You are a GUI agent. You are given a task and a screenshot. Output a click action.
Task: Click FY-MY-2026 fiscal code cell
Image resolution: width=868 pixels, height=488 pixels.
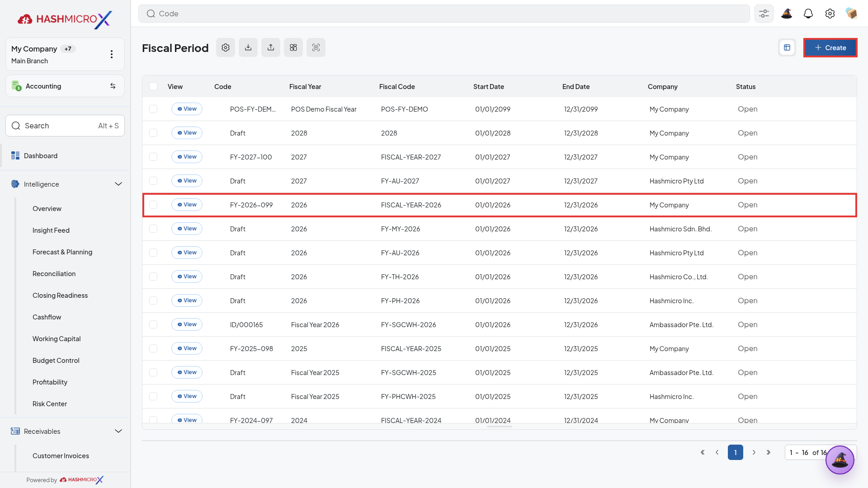click(x=401, y=229)
